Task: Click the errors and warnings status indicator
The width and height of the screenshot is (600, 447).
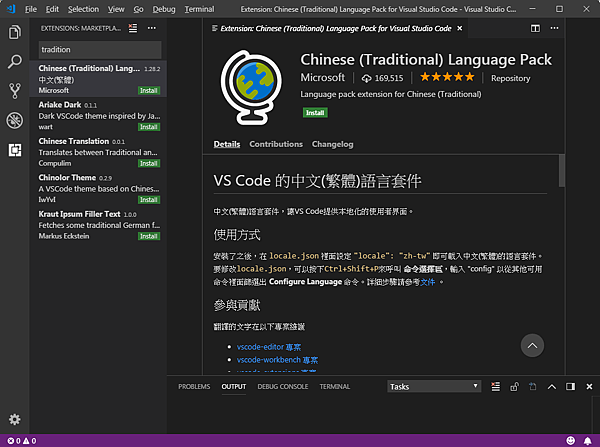Action: click(22, 441)
